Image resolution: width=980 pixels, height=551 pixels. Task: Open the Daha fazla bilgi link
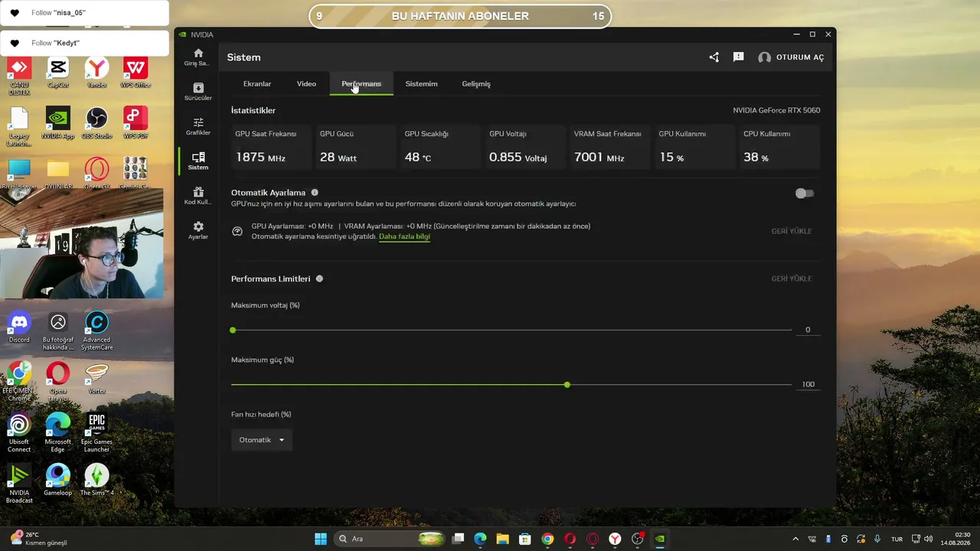(x=404, y=236)
